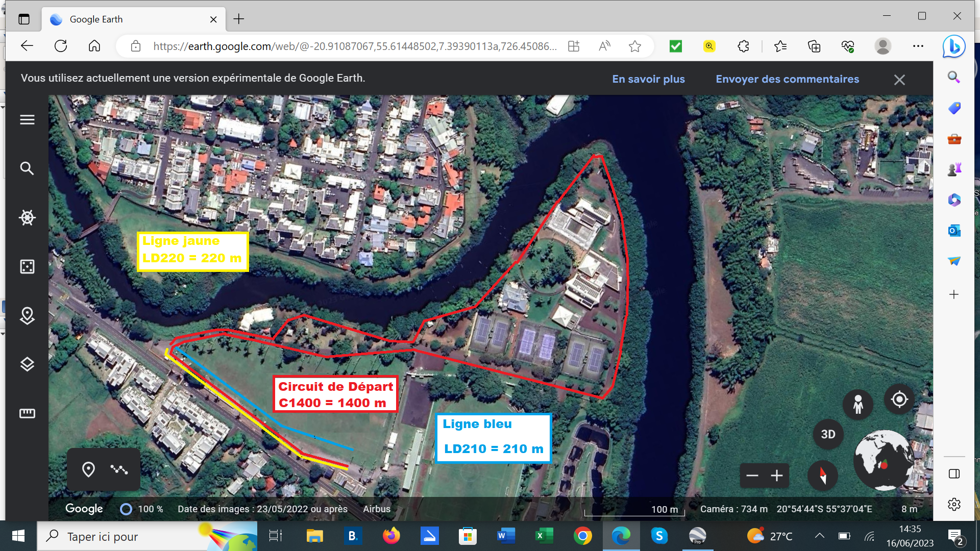Click the fly to my location button
This screenshot has width=980, height=551.
tap(899, 399)
